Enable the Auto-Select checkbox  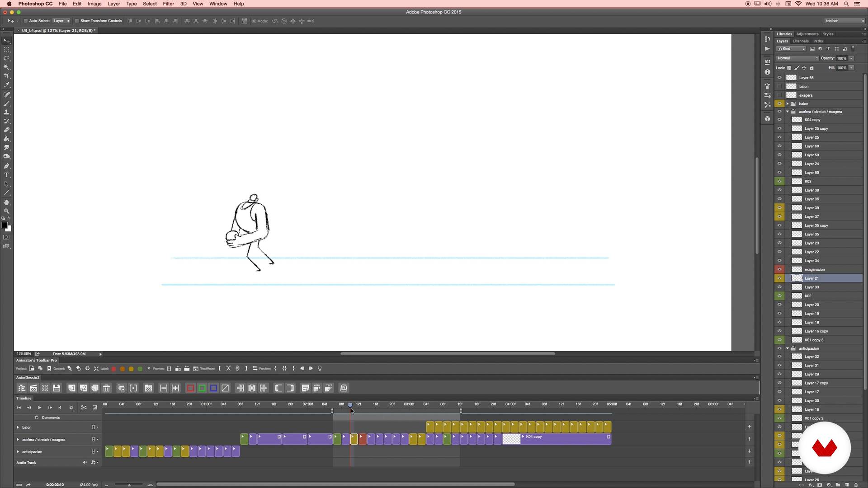pyautogui.click(x=26, y=21)
